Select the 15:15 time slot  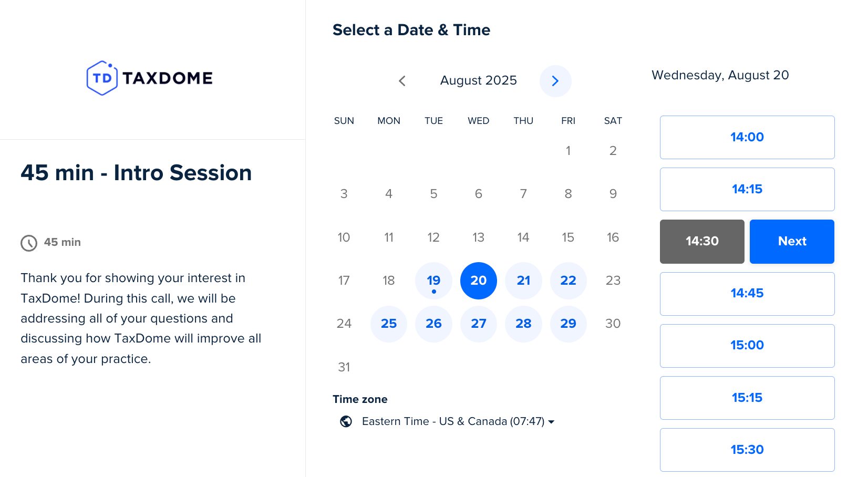click(747, 398)
